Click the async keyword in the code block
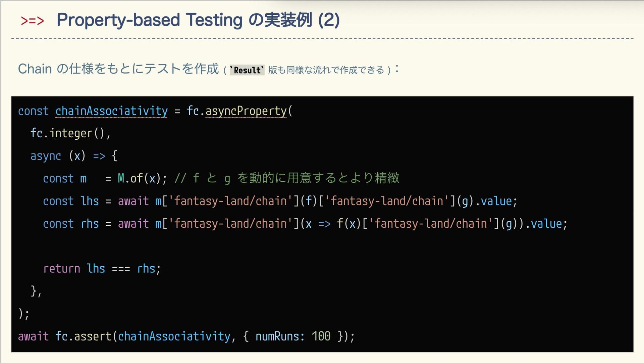The width and height of the screenshot is (644, 363). tap(46, 156)
